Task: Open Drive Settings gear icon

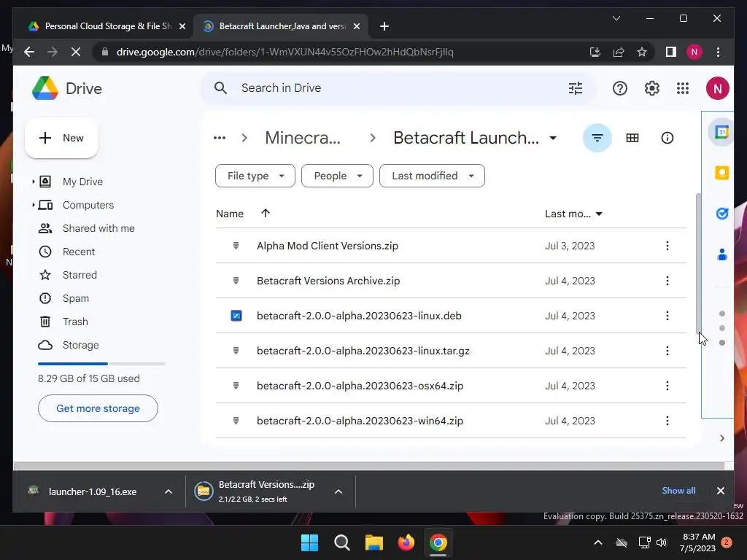Action: (651, 88)
